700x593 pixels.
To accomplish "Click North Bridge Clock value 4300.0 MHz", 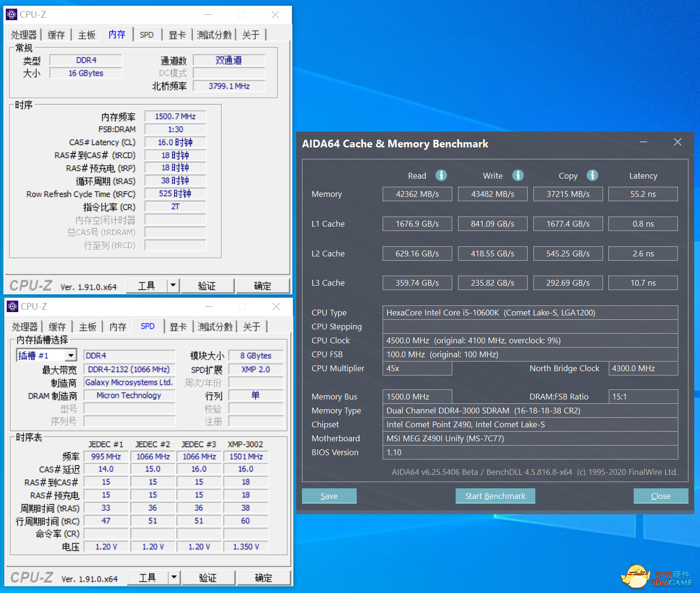I will coord(643,368).
